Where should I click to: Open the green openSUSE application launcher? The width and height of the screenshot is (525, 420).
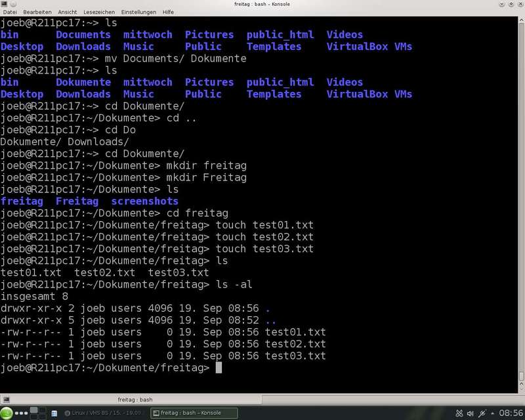coord(6,413)
